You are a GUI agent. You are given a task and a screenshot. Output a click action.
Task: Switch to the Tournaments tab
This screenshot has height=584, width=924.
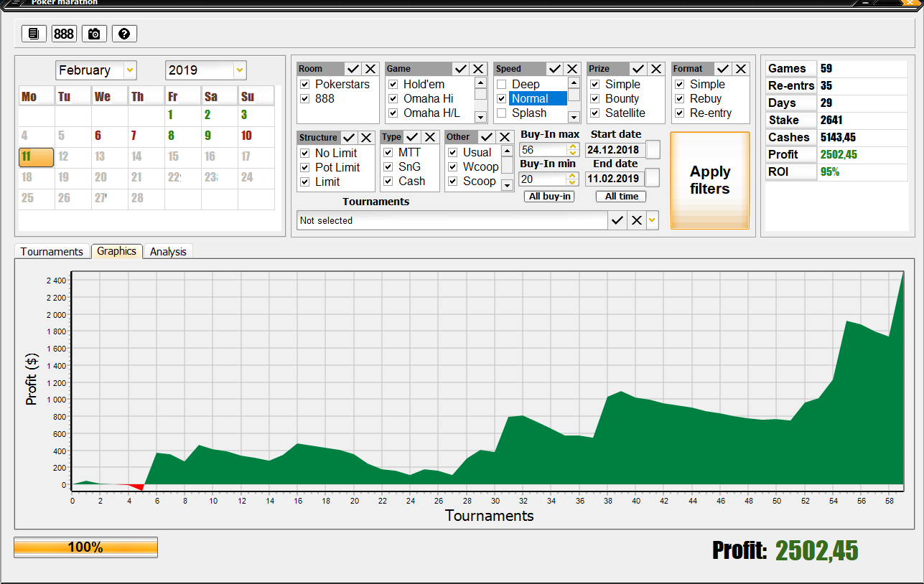[x=52, y=252]
